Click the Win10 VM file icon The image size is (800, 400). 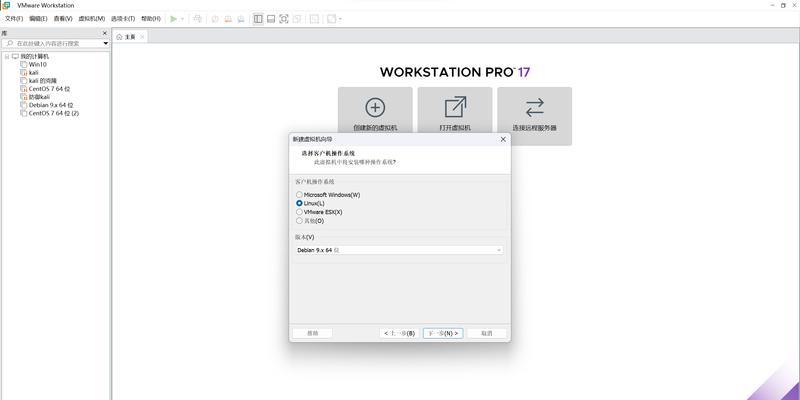point(23,64)
